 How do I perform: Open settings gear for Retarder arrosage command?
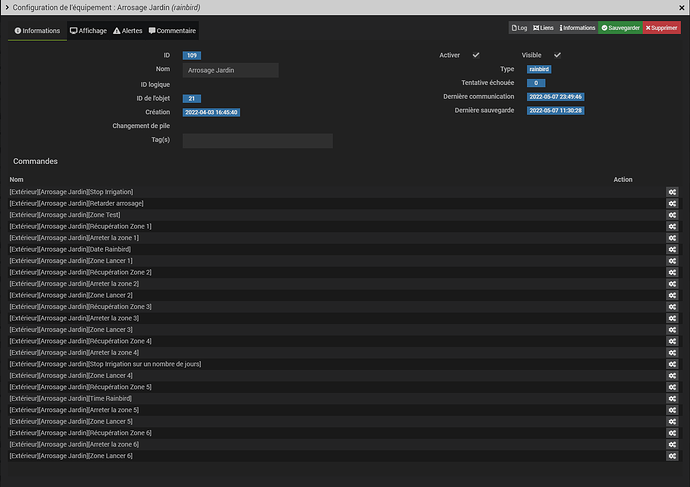pyautogui.click(x=672, y=203)
